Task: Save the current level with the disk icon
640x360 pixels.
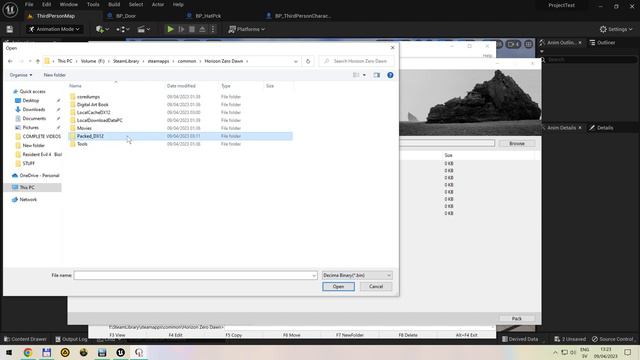Action: tap(10, 29)
